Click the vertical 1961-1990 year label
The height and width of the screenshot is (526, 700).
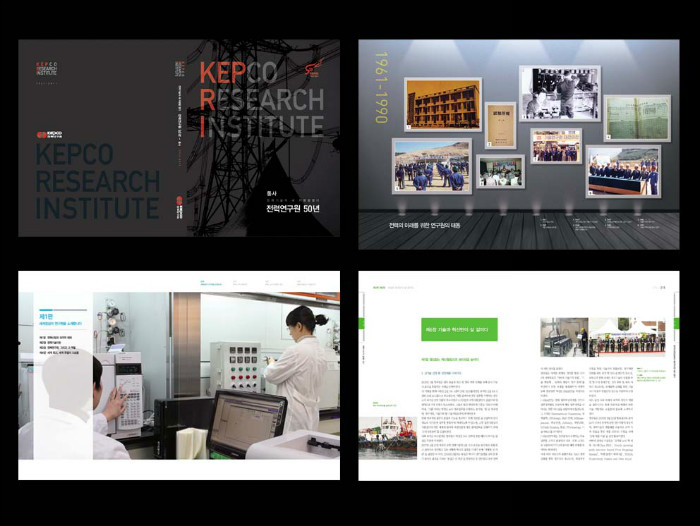click(381, 88)
